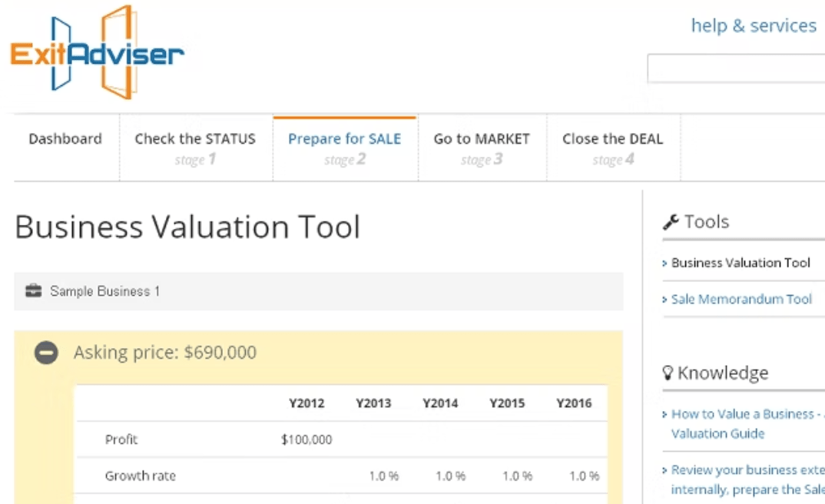Click the lightbulb icon next to Knowledge

pyautogui.click(x=668, y=373)
